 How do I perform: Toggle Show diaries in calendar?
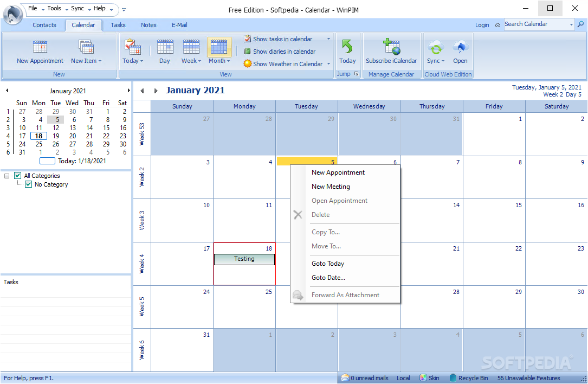[280, 52]
